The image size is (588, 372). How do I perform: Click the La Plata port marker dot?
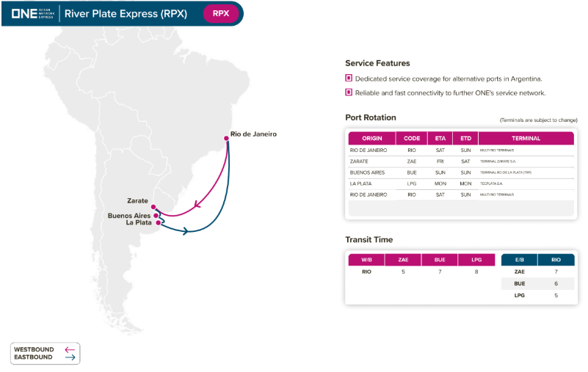[159, 222]
